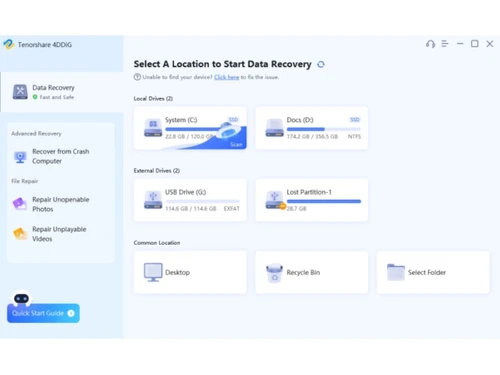The height and width of the screenshot is (375, 500).
Task: Click the EXFAT label on USB Drive
Action: pyautogui.click(x=232, y=209)
